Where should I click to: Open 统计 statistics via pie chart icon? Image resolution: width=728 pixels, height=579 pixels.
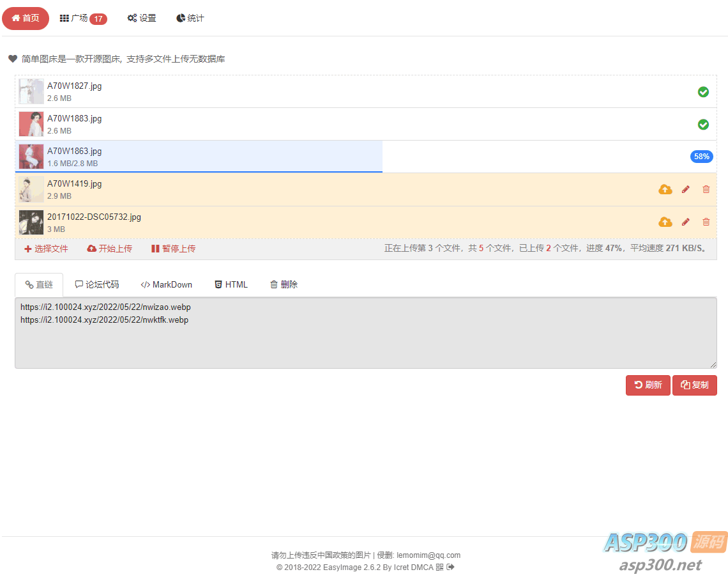click(190, 18)
